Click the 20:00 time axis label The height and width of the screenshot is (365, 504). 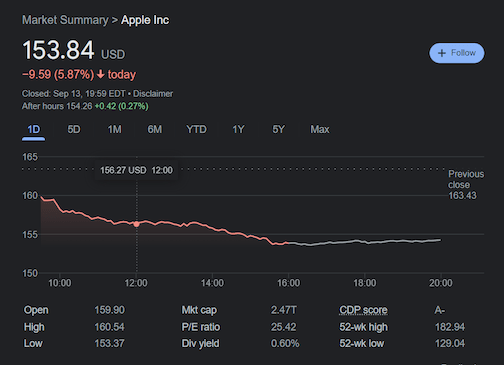coord(441,283)
